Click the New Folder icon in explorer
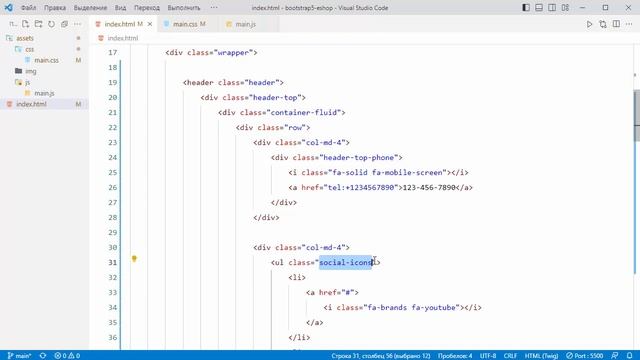Screen dimensions: 640x360 pos(38,24)
